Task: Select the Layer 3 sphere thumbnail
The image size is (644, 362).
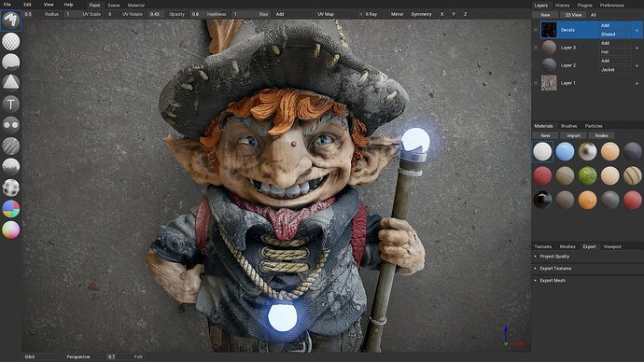Action: (x=549, y=48)
